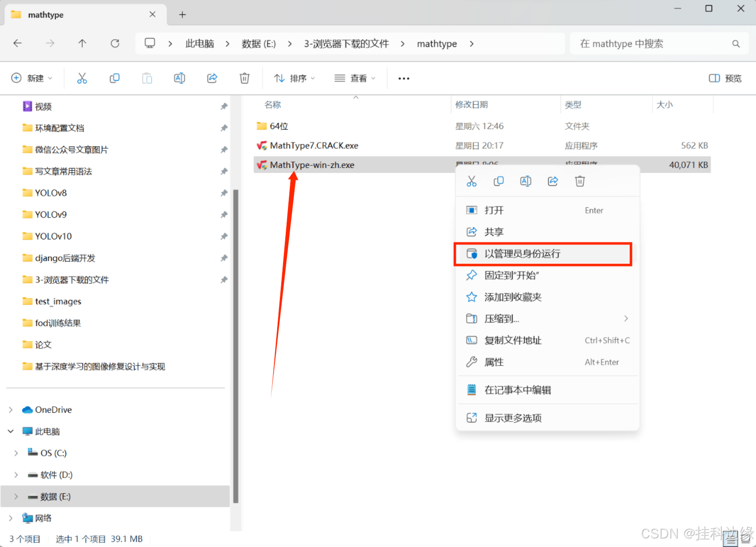Unpin django后端开发 from quick access
756x547 pixels.
coord(224,258)
